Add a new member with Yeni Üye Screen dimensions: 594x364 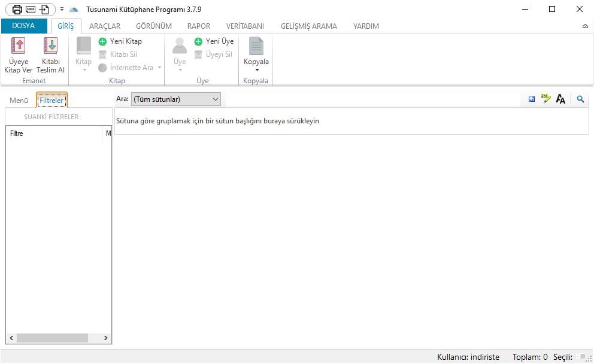214,41
